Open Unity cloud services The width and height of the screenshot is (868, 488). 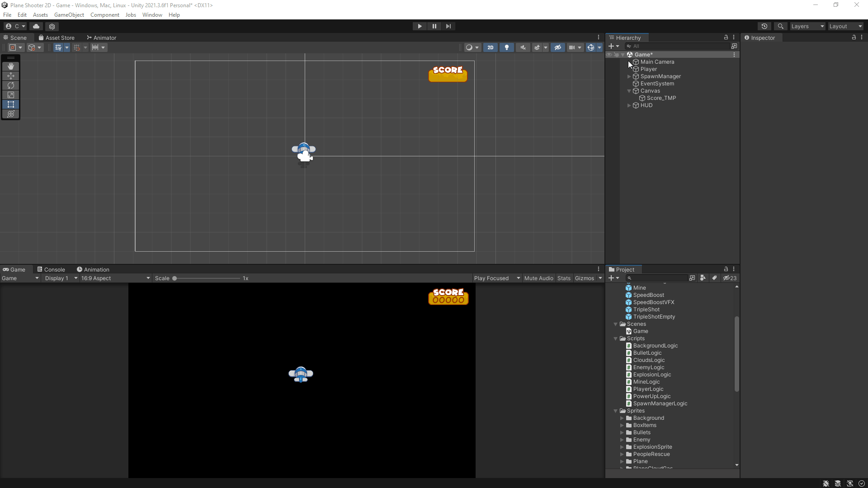tap(36, 26)
